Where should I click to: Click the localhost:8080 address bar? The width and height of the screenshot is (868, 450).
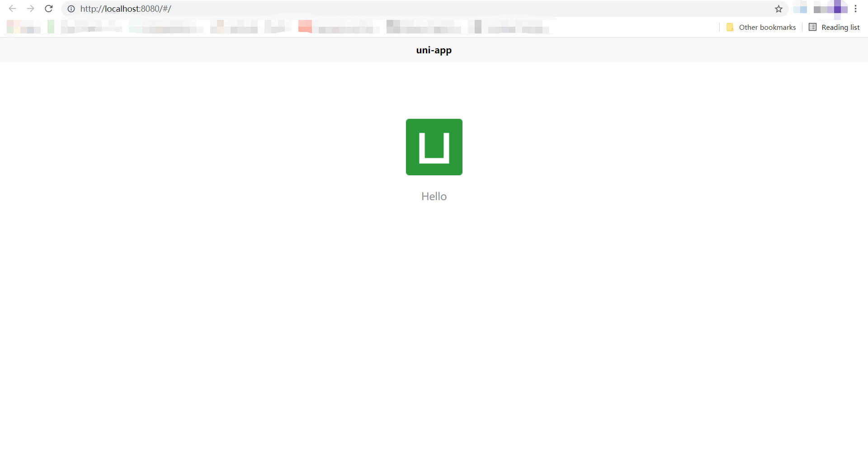coord(362,9)
